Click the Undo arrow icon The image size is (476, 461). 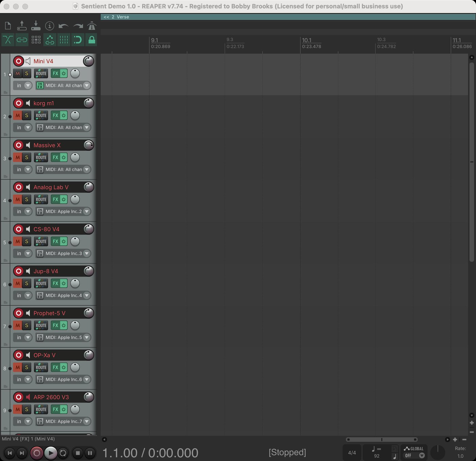[64, 26]
